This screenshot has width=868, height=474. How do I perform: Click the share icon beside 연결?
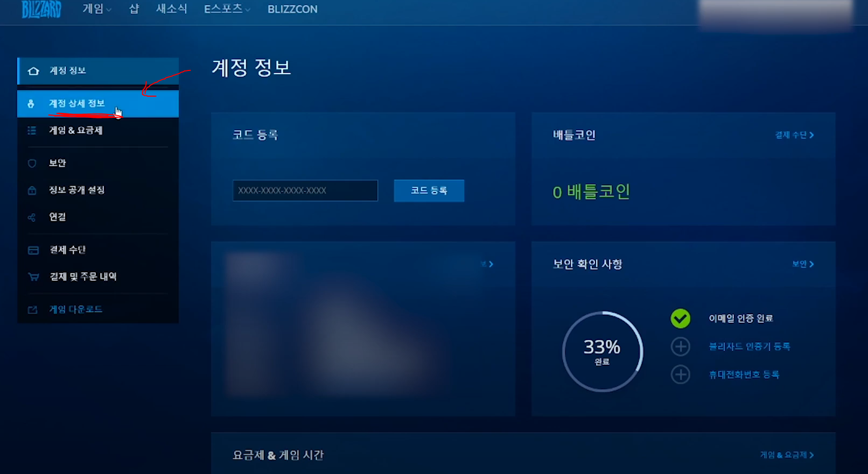[32, 217]
